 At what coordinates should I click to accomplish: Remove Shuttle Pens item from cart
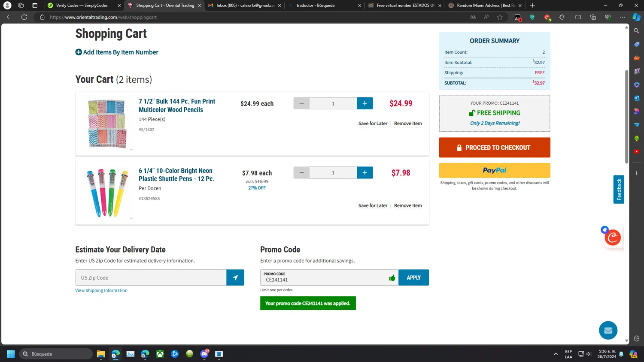pos(408,206)
